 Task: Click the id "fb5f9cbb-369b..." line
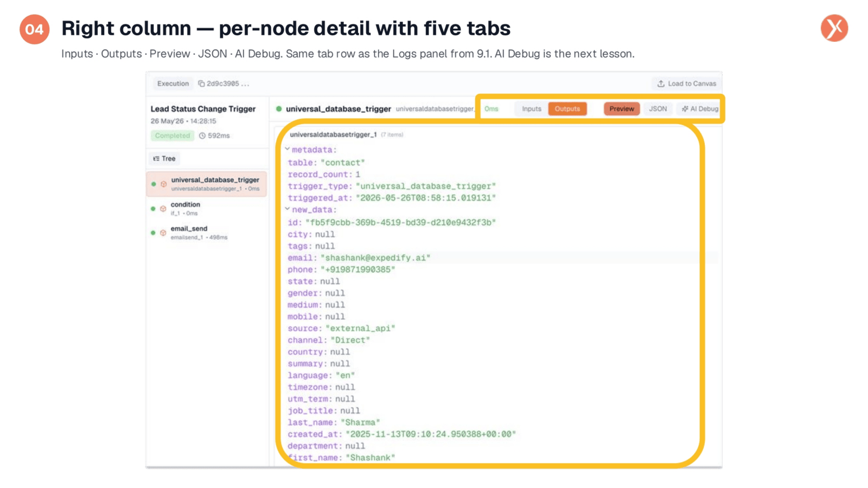[x=392, y=222]
